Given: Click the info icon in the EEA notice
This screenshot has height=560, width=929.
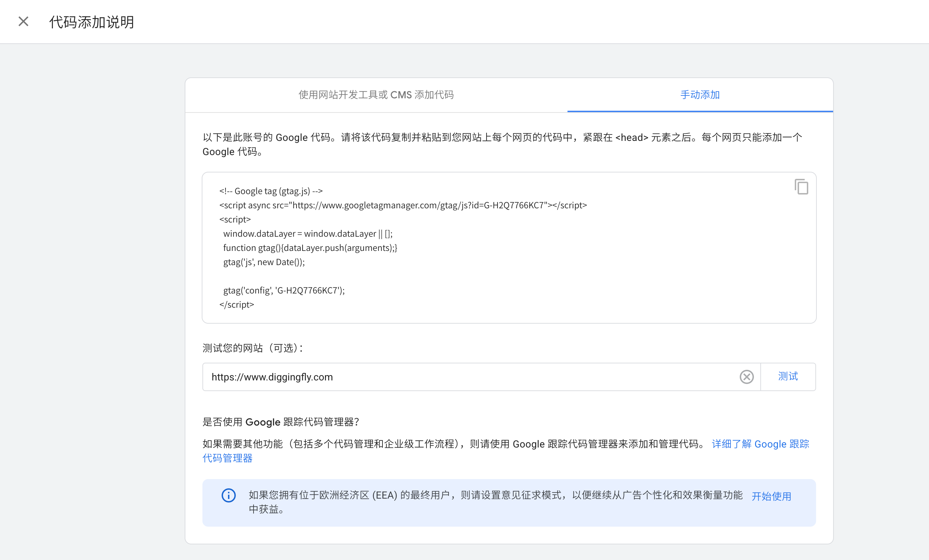Looking at the screenshot, I should 228,495.
